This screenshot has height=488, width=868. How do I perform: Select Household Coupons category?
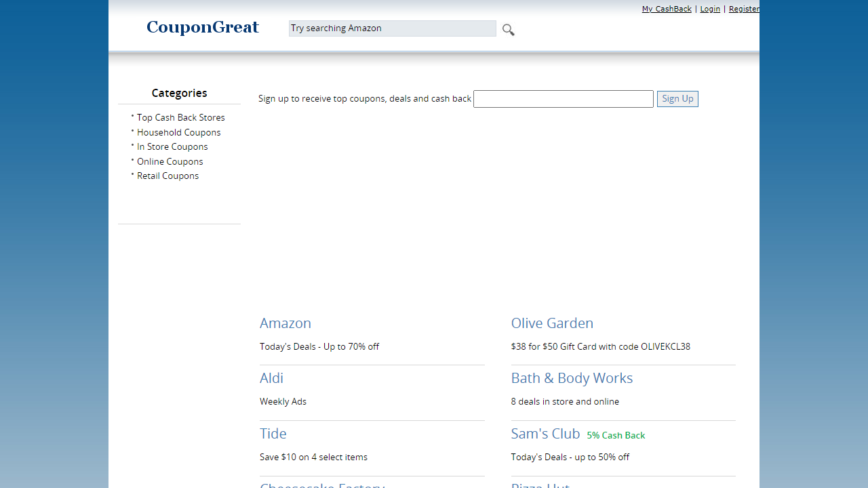[178, 132]
